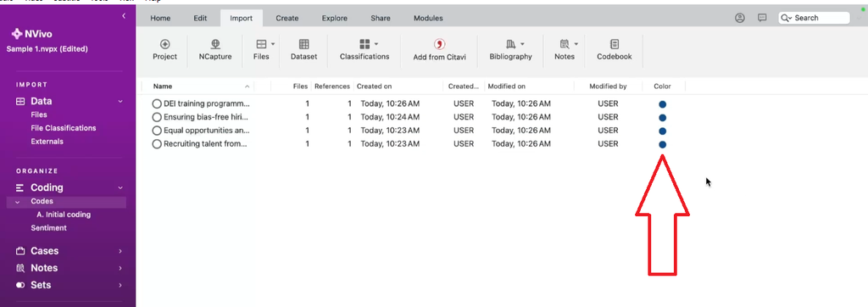Select the Import tab
Viewport: 868px width, 307px height.
click(242, 19)
